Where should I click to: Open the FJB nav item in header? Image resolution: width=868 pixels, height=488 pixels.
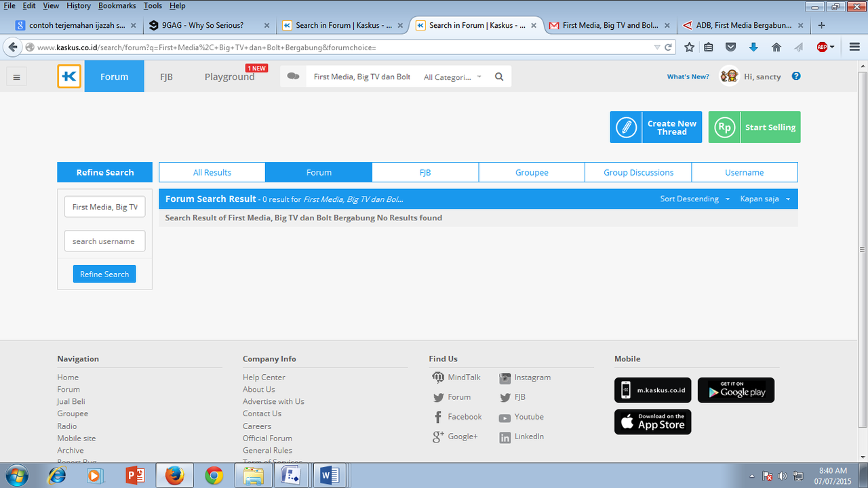click(166, 77)
